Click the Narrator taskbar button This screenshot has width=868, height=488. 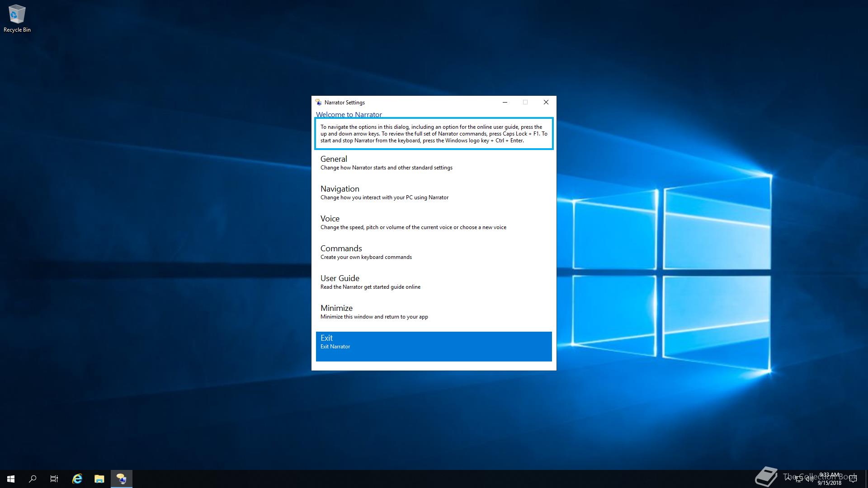pos(122,479)
